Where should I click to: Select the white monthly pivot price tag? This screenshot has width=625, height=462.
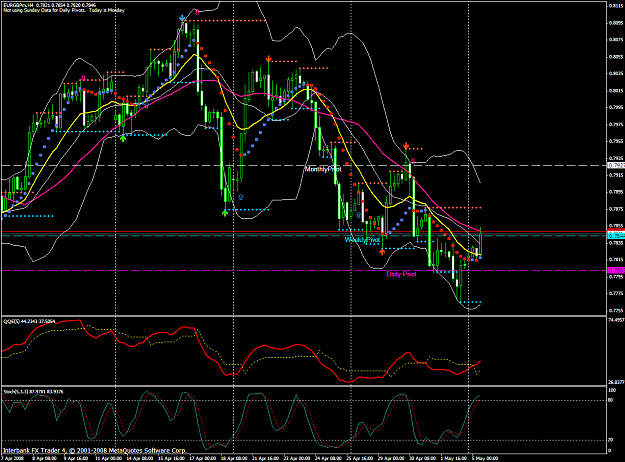(616, 165)
